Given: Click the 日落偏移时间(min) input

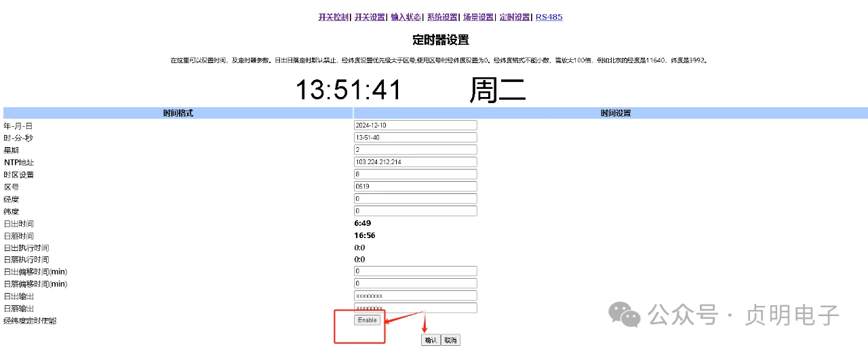Looking at the screenshot, I should 416,284.
